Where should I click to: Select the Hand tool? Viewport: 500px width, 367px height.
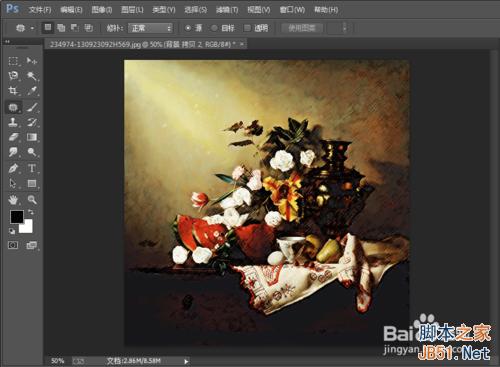click(13, 199)
